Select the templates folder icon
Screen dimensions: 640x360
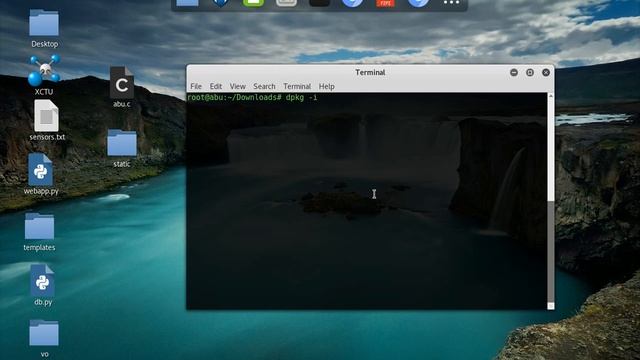(39, 226)
